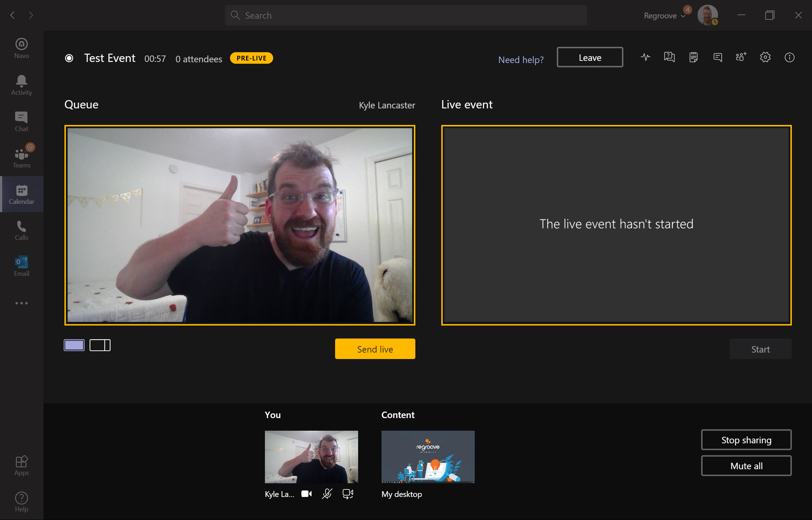This screenshot has width=812, height=520.
Task: Open the device settings gear
Action: (x=766, y=57)
